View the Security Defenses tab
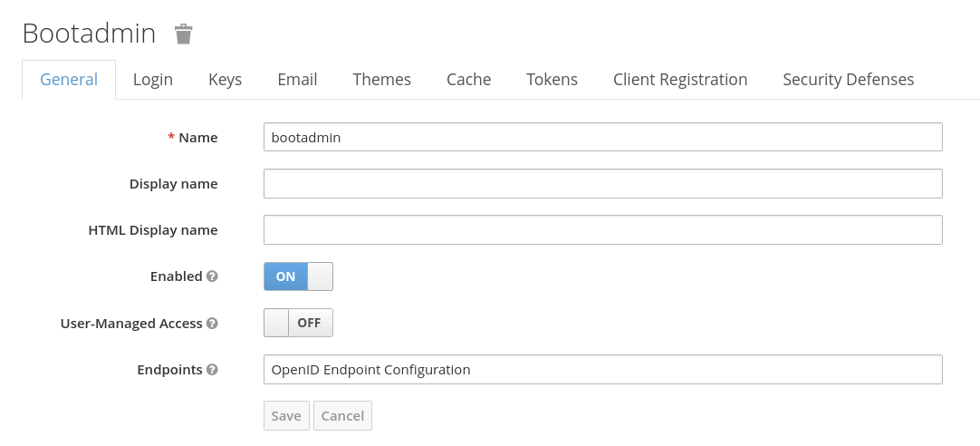The image size is (980, 446). tap(848, 80)
